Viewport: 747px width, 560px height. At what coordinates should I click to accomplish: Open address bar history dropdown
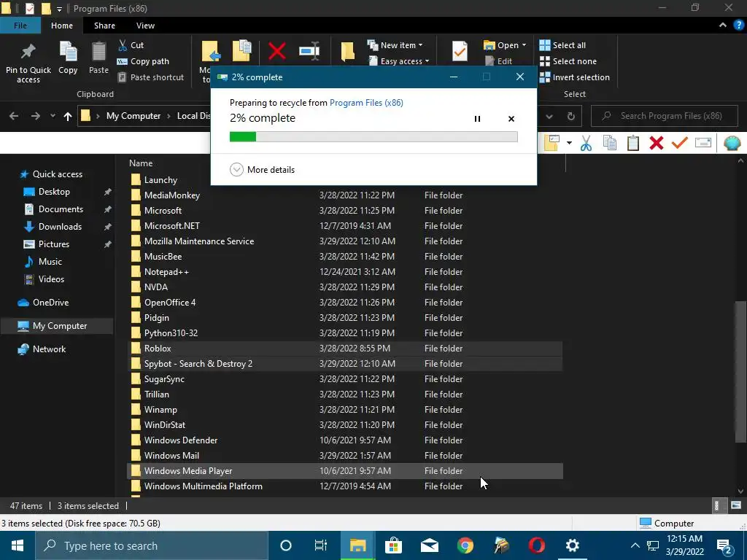click(x=549, y=116)
